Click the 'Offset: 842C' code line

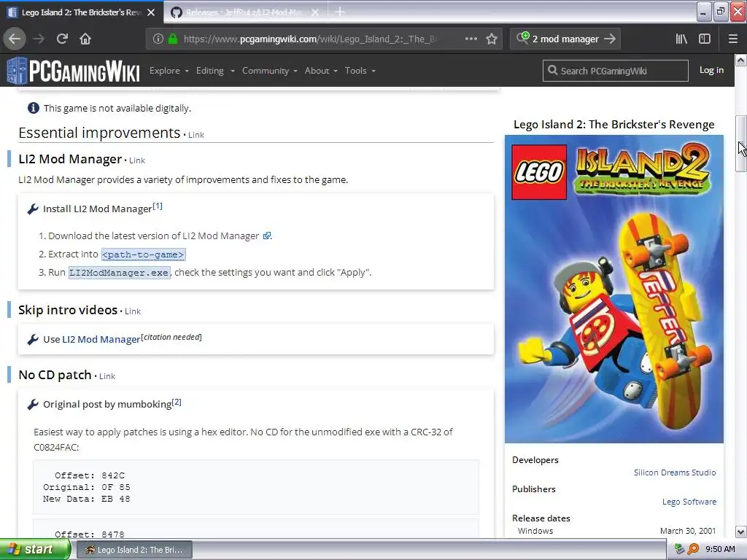(90, 475)
